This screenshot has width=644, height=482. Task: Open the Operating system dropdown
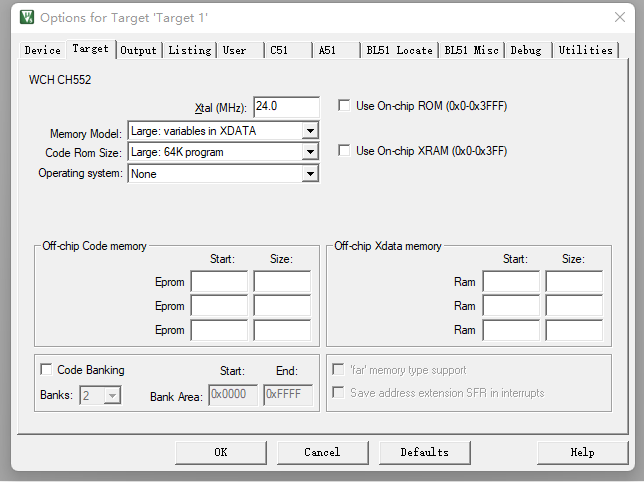(x=310, y=174)
